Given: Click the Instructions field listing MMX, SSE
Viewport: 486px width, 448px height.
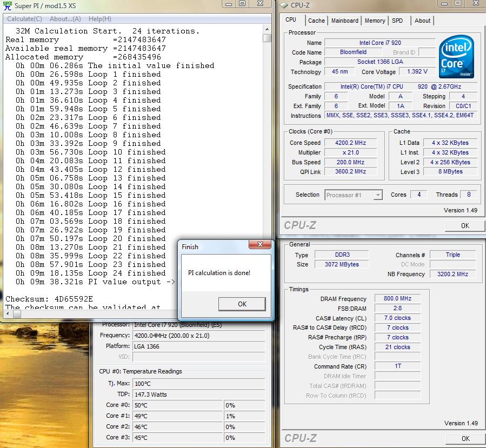Looking at the screenshot, I should (400, 115).
